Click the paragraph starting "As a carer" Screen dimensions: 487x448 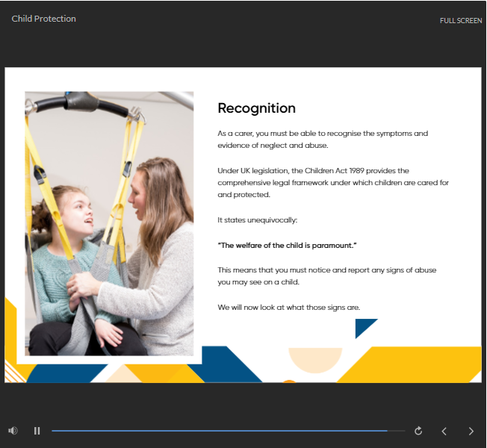click(323, 140)
